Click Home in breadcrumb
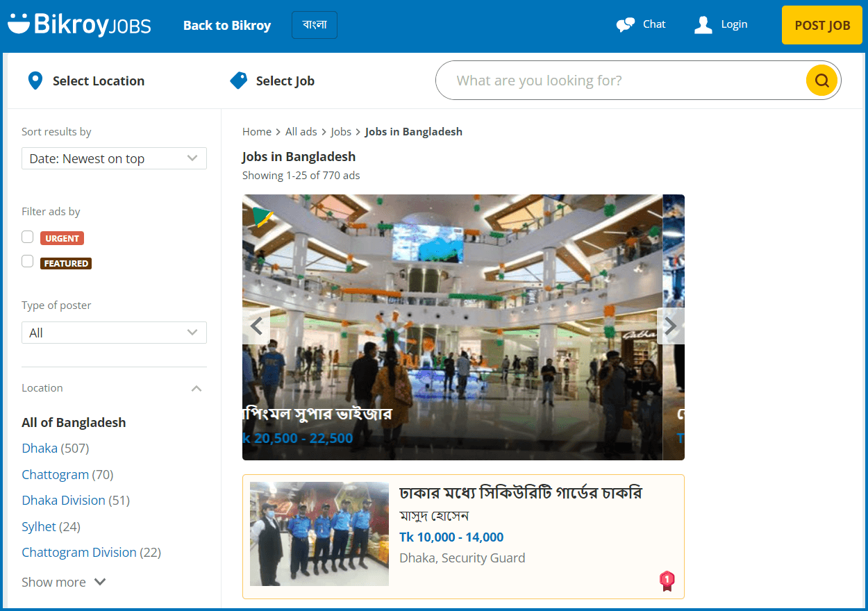Viewport: 868px width, 611px height. tap(257, 131)
